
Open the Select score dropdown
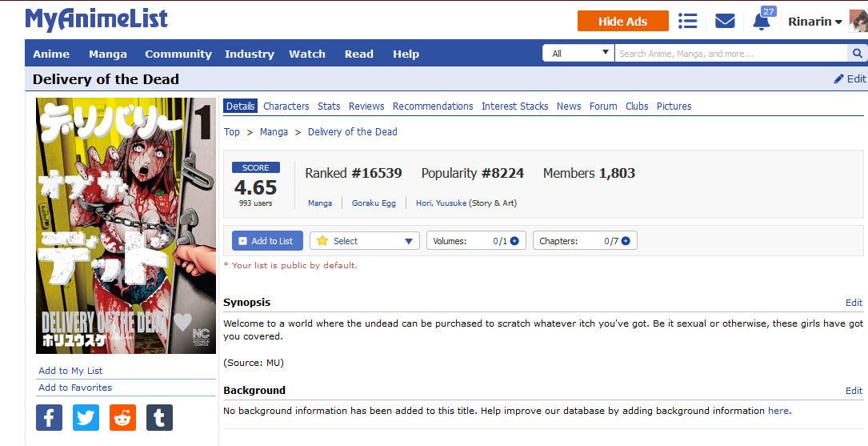click(365, 241)
